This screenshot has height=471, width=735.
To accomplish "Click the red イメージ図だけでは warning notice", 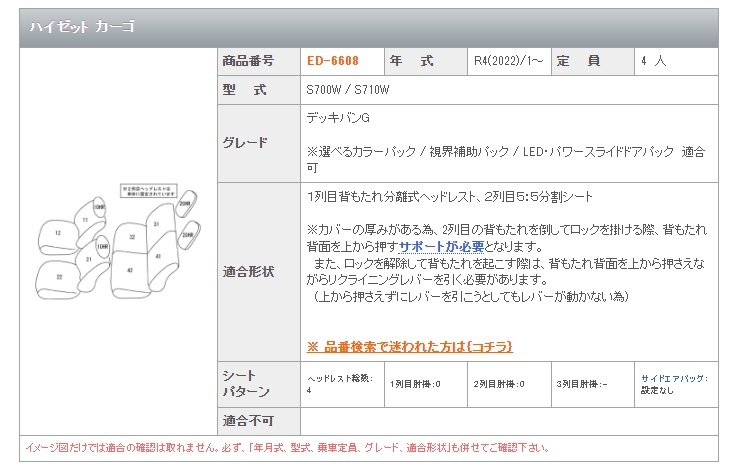I will tap(287, 448).
